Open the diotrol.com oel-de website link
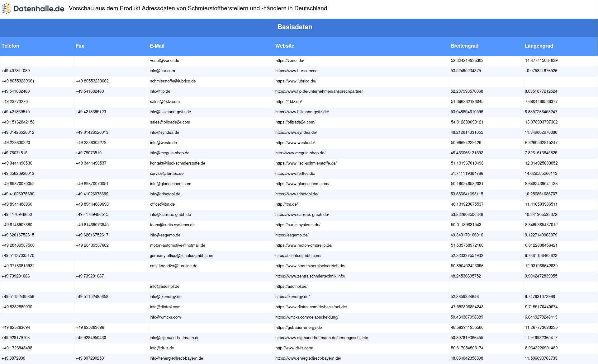This screenshot has width=598, height=364. pos(311,307)
